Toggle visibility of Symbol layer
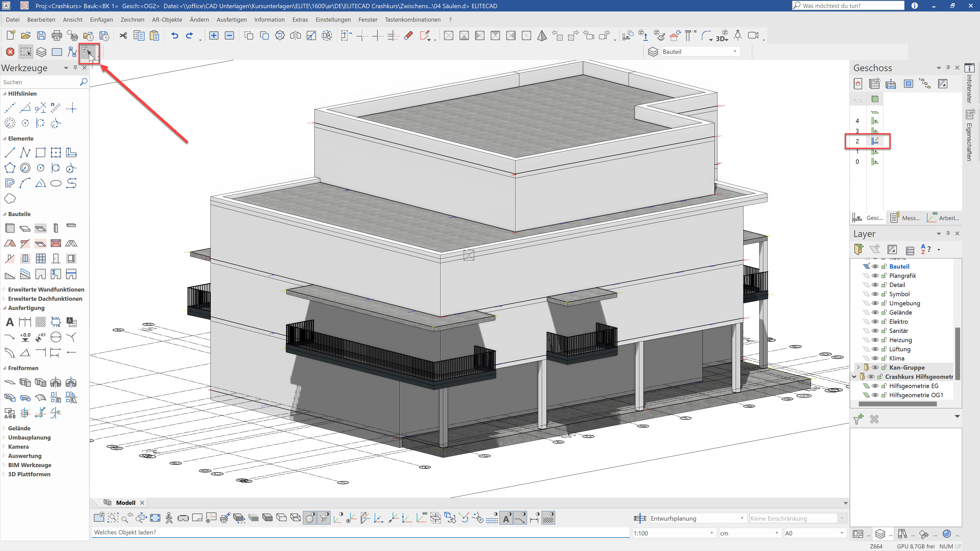 tap(875, 294)
